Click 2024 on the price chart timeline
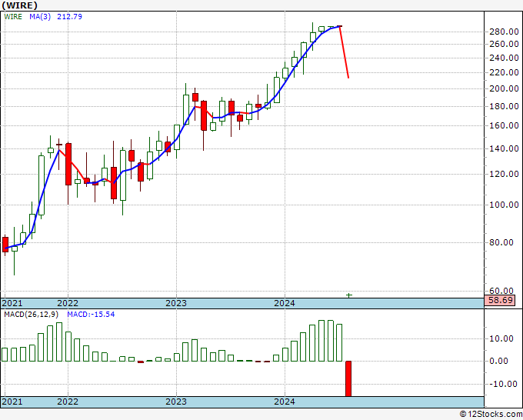 [x=285, y=303]
